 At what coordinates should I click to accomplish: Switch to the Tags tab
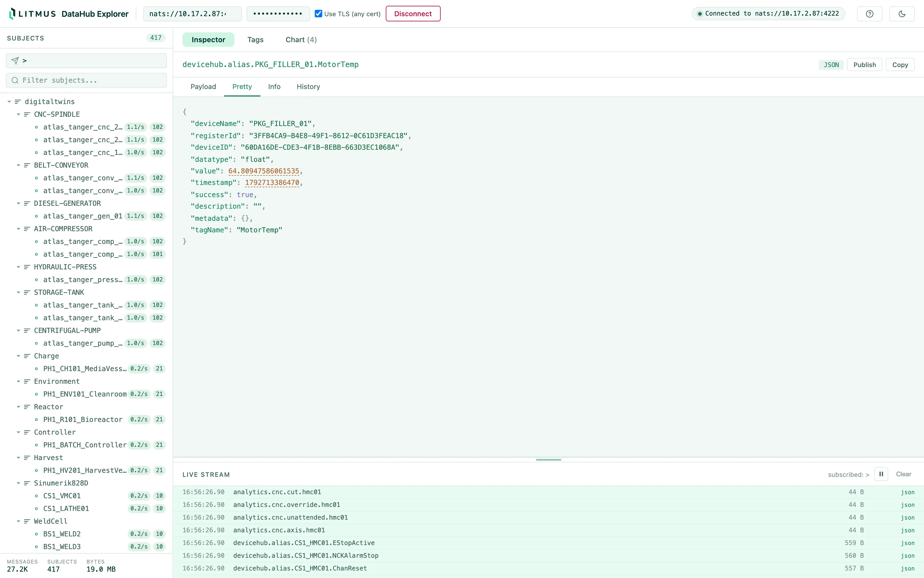coord(256,40)
